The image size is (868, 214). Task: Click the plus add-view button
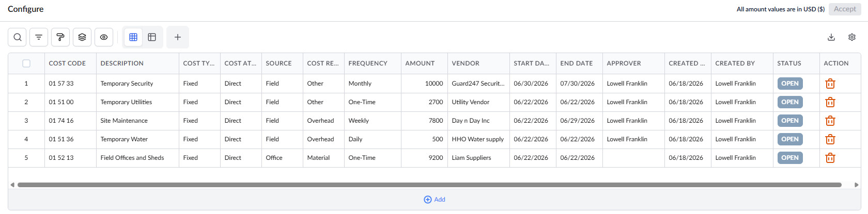[x=178, y=37]
